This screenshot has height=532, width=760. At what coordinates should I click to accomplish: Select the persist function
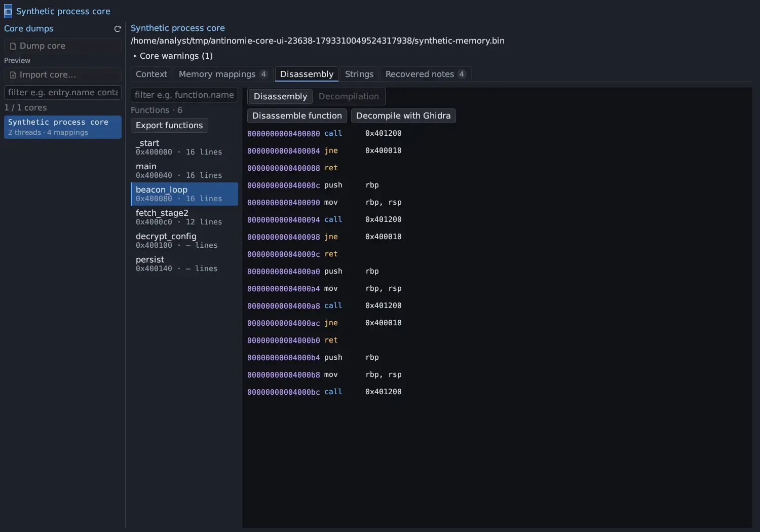pos(184,264)
